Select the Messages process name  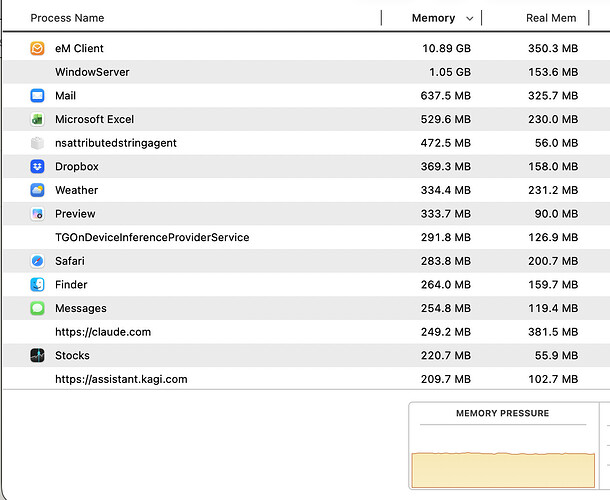click(x=81, y=308)
